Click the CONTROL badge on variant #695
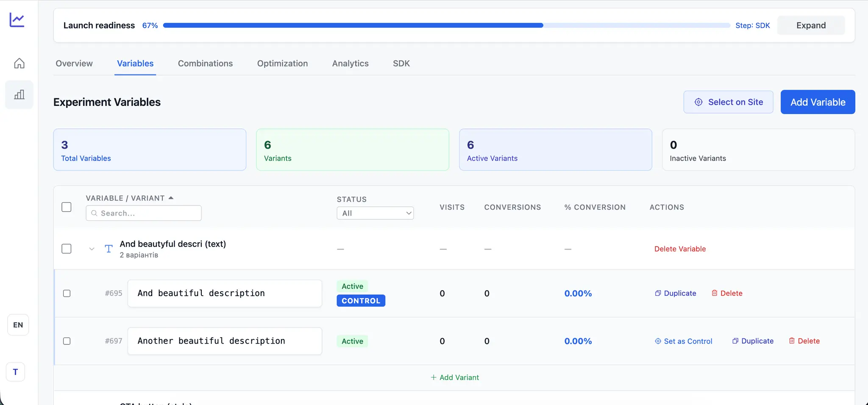This screenshot has width=868, height=405. pos(361,301)
